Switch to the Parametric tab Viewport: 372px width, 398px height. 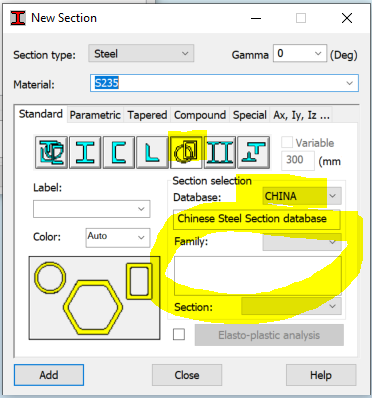[95, 115]
